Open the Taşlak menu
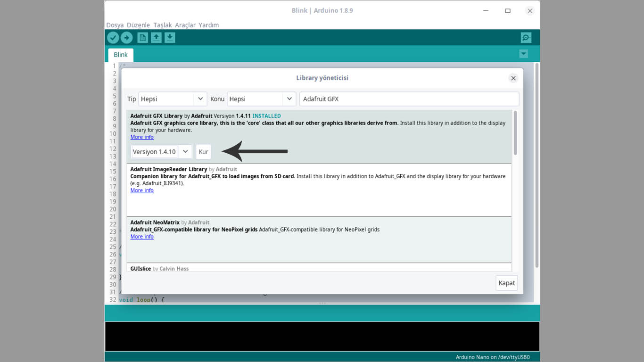644x362 pixels. pos(163,25)
